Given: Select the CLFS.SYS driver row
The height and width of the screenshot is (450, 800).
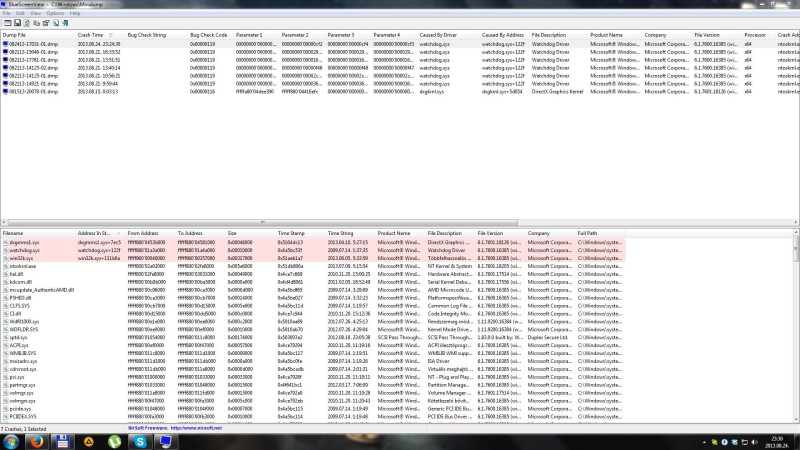Looking at the screenshot, I should [313, 306].
